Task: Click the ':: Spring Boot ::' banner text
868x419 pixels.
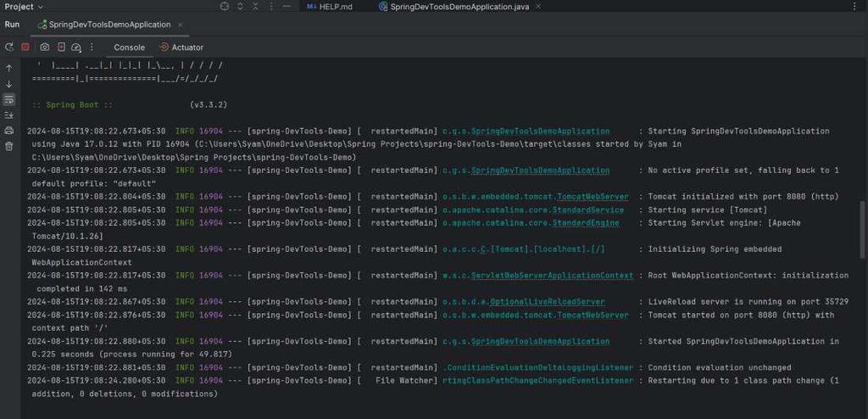Action: tap(72, 105)
